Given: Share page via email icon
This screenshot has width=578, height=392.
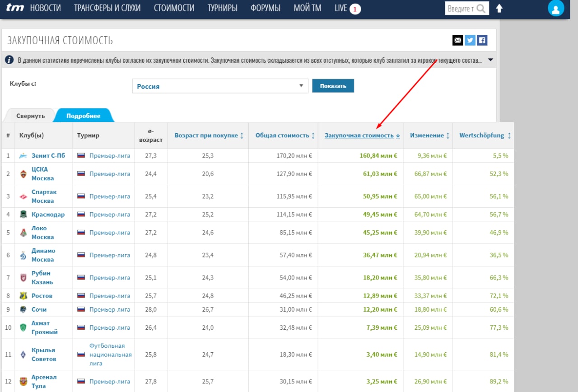Looking at the screenshot, I should pos(458,40).
